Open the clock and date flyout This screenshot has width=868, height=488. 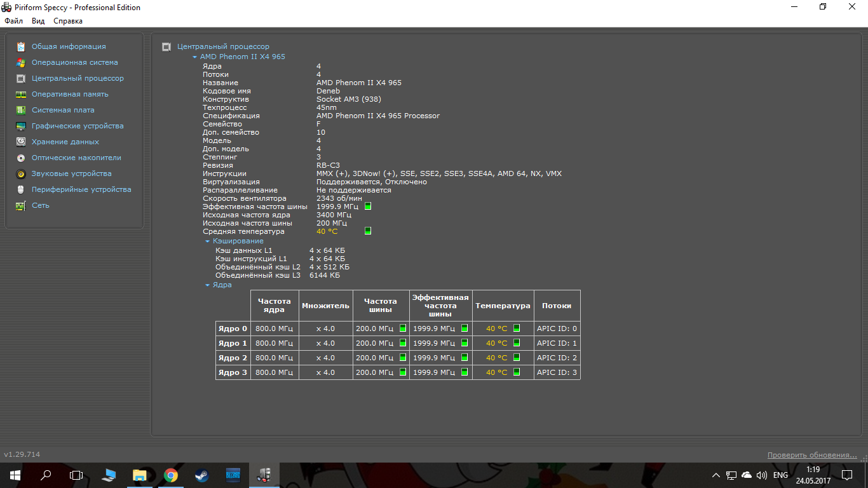[x=813, y=475]
